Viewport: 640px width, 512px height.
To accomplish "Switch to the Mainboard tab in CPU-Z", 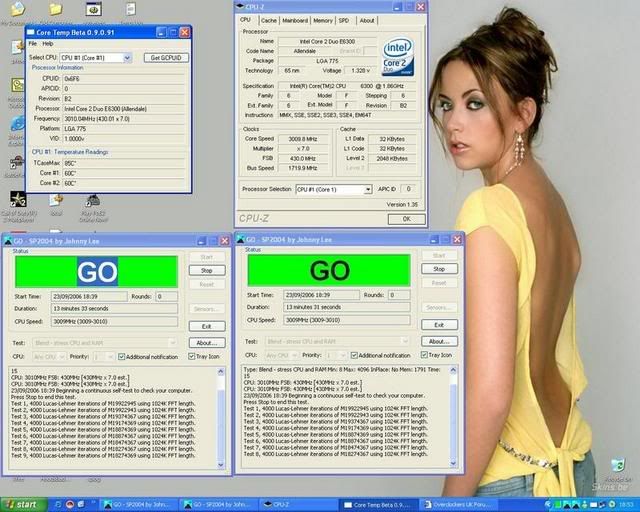I will [x=295, y=20].
